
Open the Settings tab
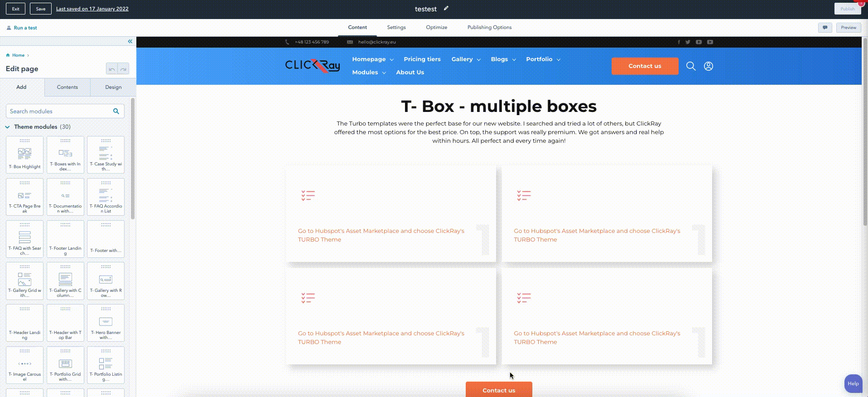pyautogui.click(x=396, y=27)
